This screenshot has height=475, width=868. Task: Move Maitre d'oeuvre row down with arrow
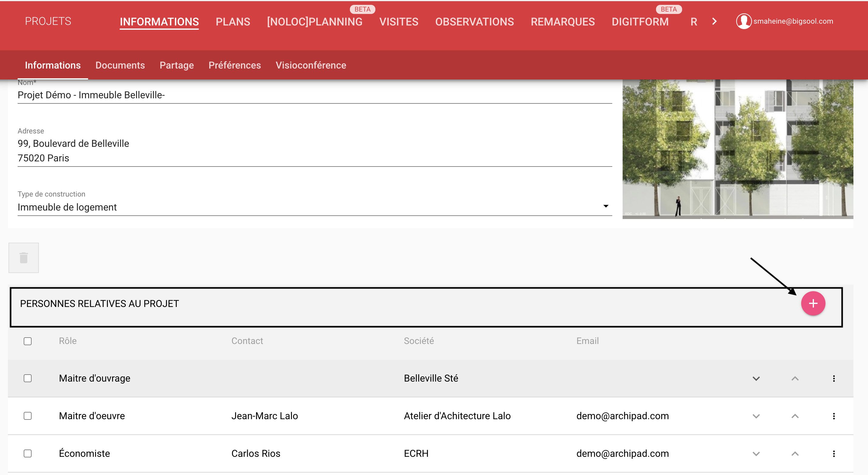tap(756, 416)
